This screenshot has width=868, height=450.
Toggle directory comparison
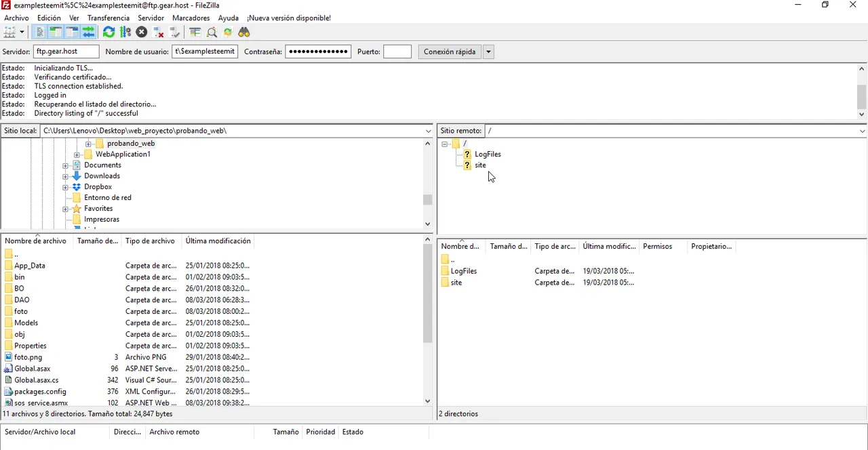212,32
